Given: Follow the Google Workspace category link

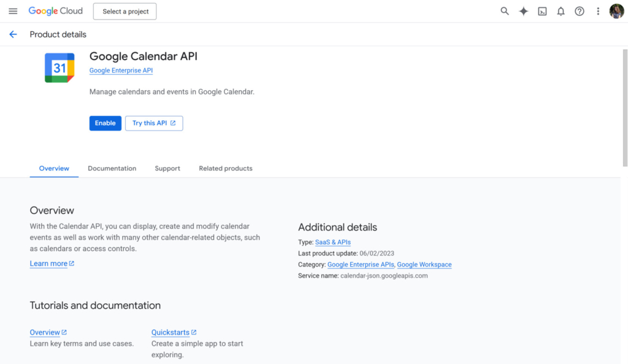Looking at the screenshot, I should click(424, 264).
